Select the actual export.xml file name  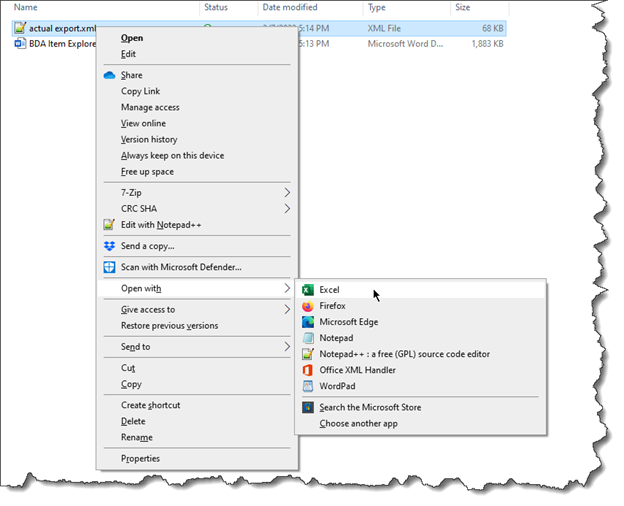click(x=62, y=28)
